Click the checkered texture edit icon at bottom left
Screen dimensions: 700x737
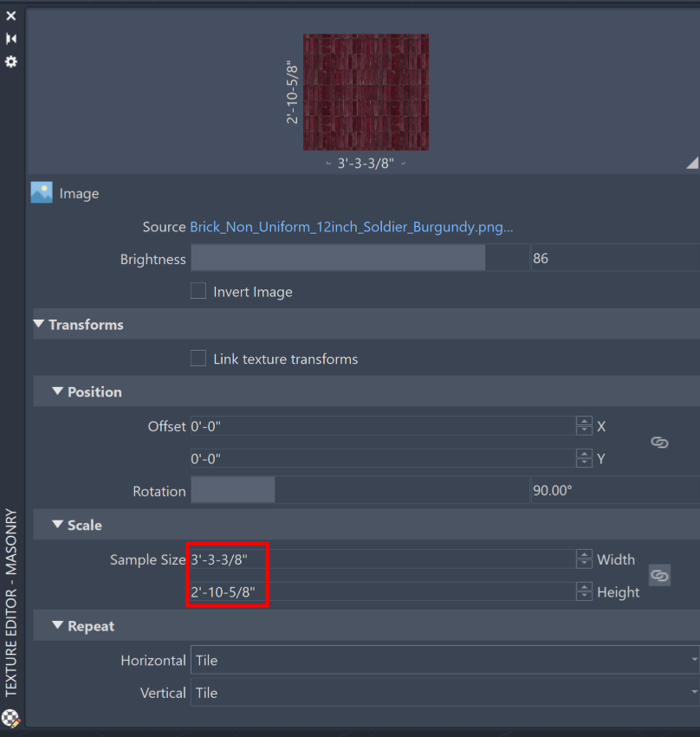[11, 718]
